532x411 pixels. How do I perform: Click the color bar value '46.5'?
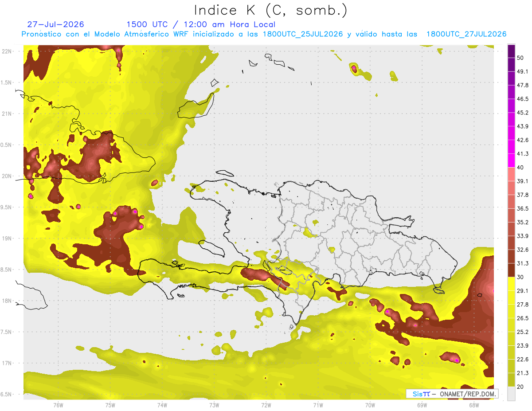point(523,99)
